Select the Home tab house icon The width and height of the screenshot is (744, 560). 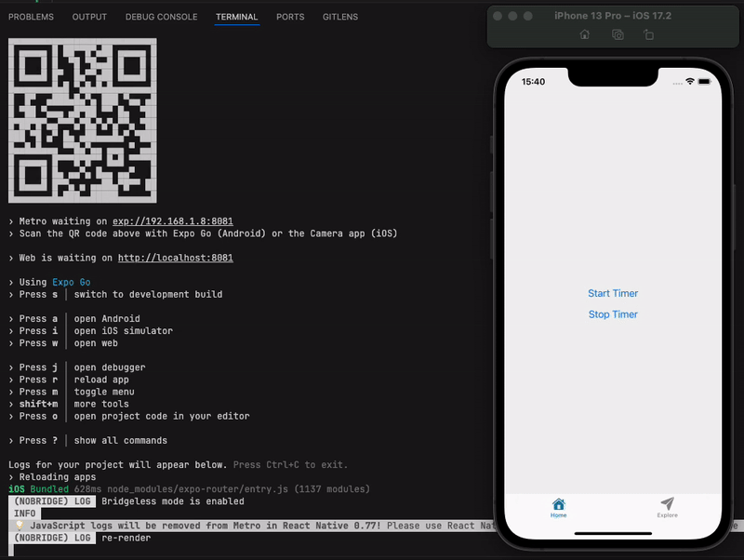click(x=558, y=505)
